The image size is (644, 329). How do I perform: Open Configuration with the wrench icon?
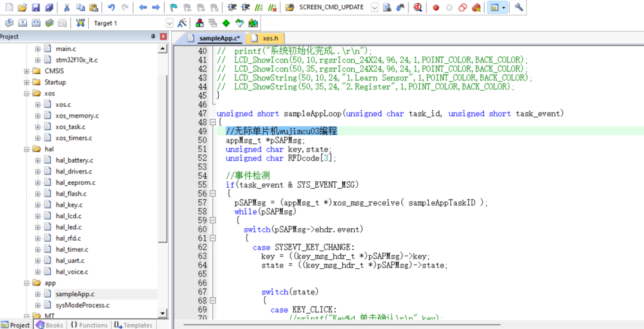pyautogui.click(x=519, y=7)
